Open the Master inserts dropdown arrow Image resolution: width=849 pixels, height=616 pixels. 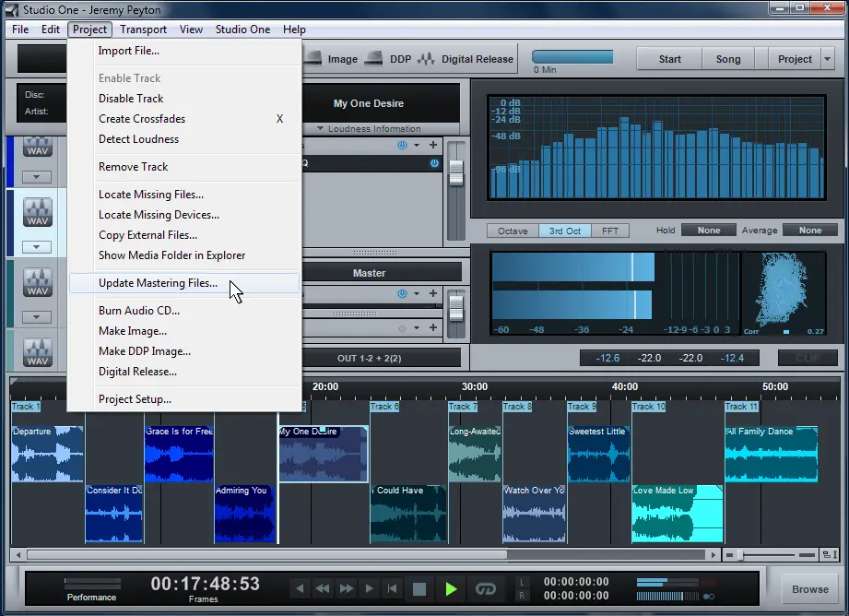[x=417, y=293]
